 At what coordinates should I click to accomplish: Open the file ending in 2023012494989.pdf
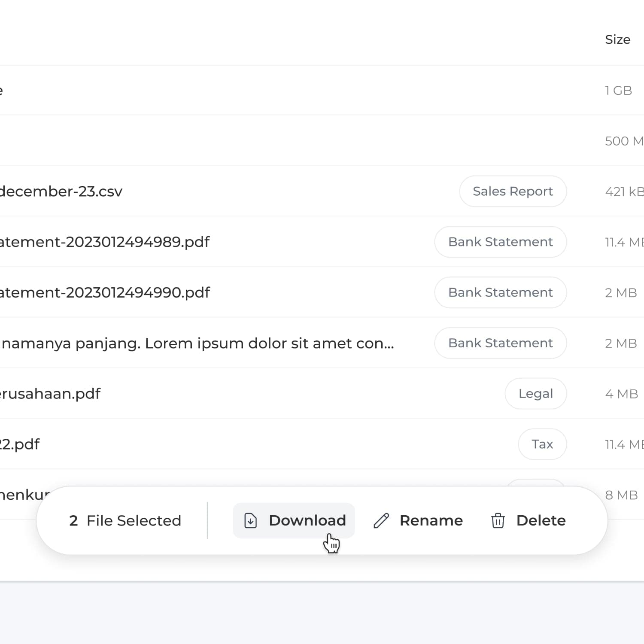(105, 242)
